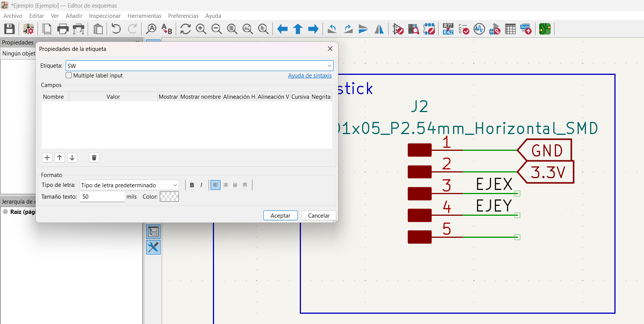The height and width of the screenshot is (324, 644).
Task: Toggle bold formatting in Formato
Action: click(192, 185)
